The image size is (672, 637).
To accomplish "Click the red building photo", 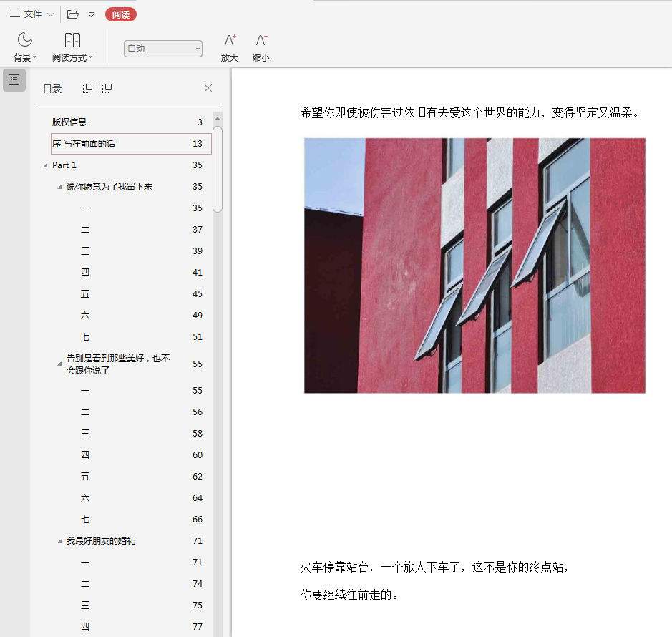I will point(474,266).
